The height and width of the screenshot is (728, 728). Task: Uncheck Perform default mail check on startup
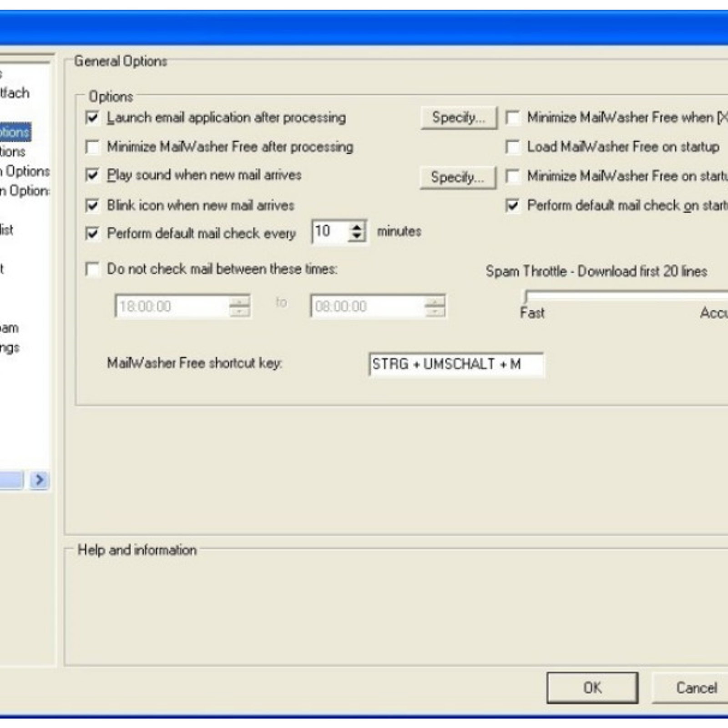point(513,206)
